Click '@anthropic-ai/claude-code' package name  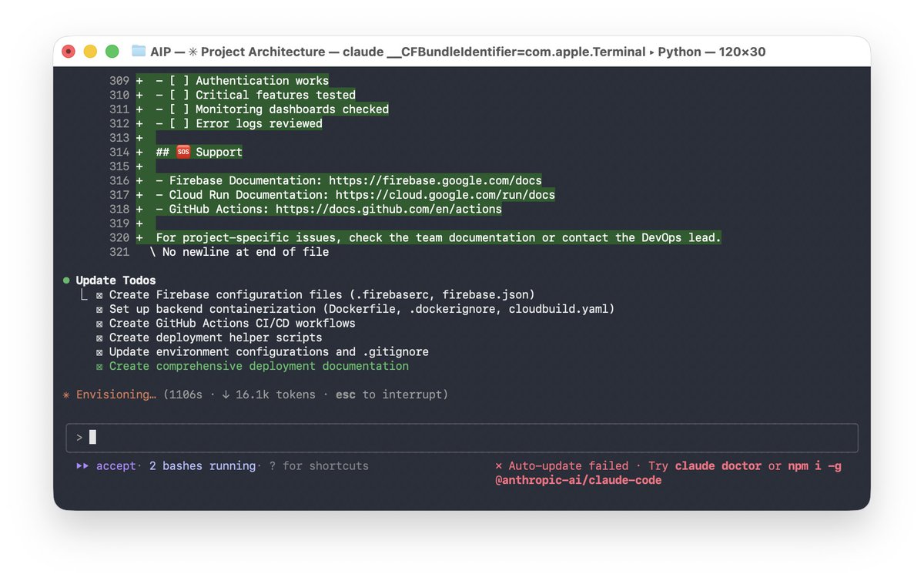tap(578, 480)
